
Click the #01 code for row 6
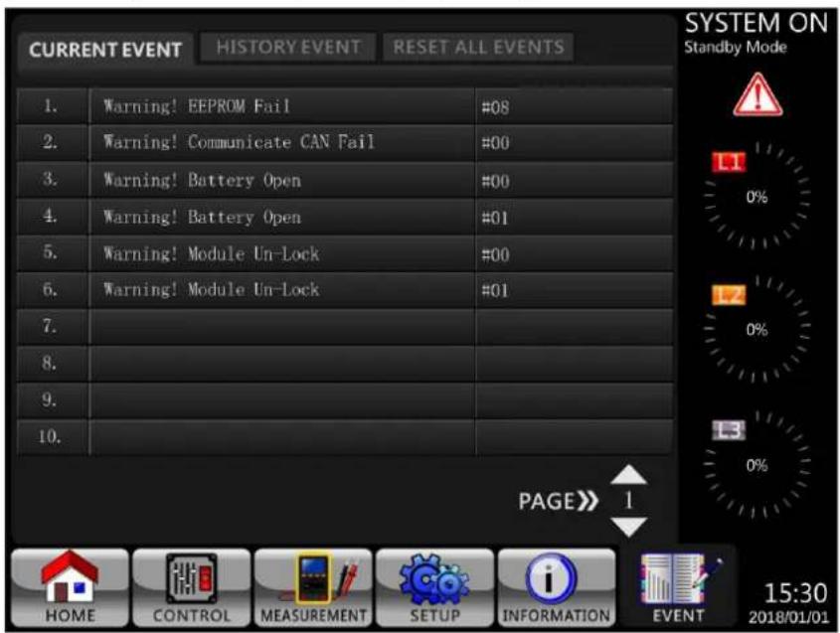[x=494, y=291]
